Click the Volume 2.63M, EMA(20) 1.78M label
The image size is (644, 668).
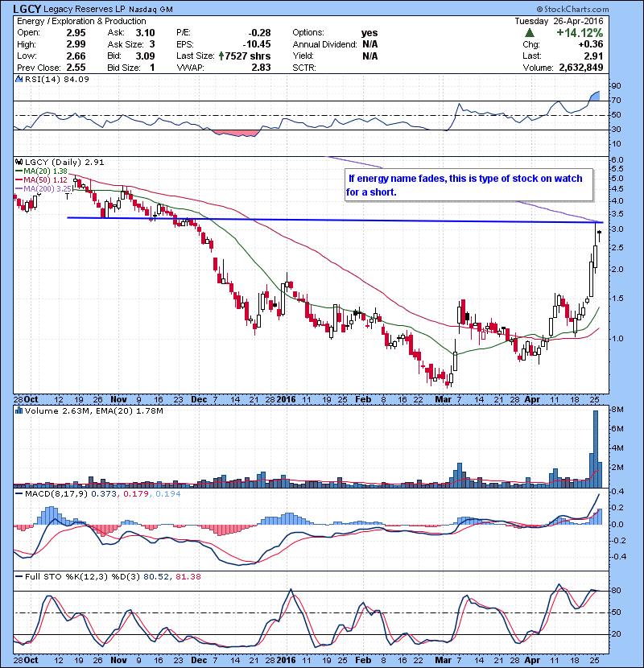click(x=93, y=411)
